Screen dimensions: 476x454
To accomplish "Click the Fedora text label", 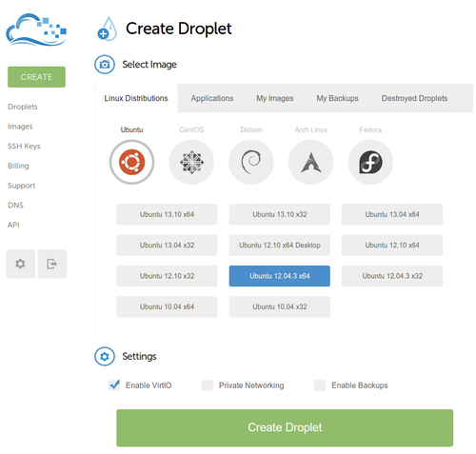I will point(370,129).
